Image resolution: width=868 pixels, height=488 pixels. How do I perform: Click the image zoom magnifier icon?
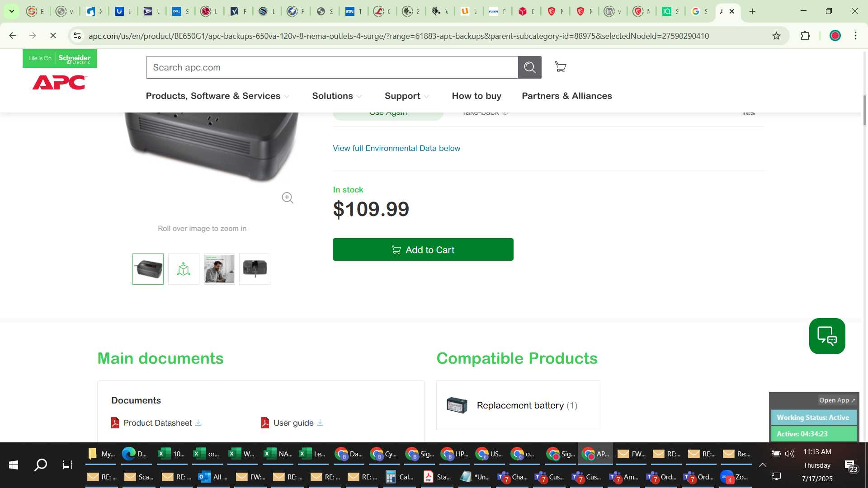[288, 198]
